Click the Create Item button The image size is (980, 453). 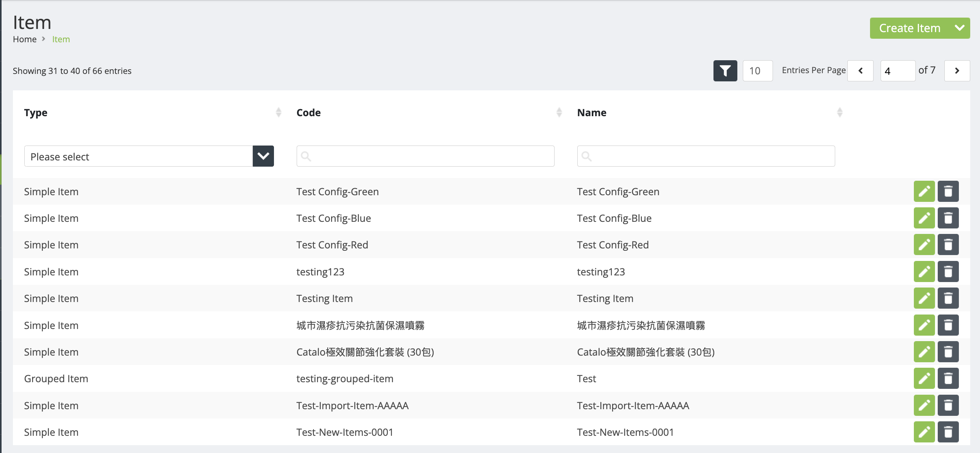(909, 28)
